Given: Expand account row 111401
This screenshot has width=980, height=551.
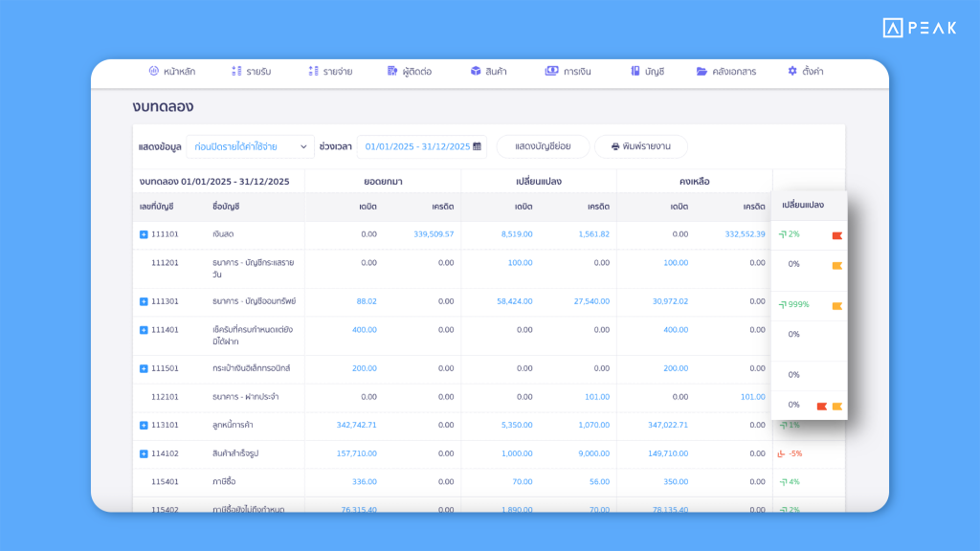Looking at the screenshot, I should pyautogui.click(x=144, y=330).
